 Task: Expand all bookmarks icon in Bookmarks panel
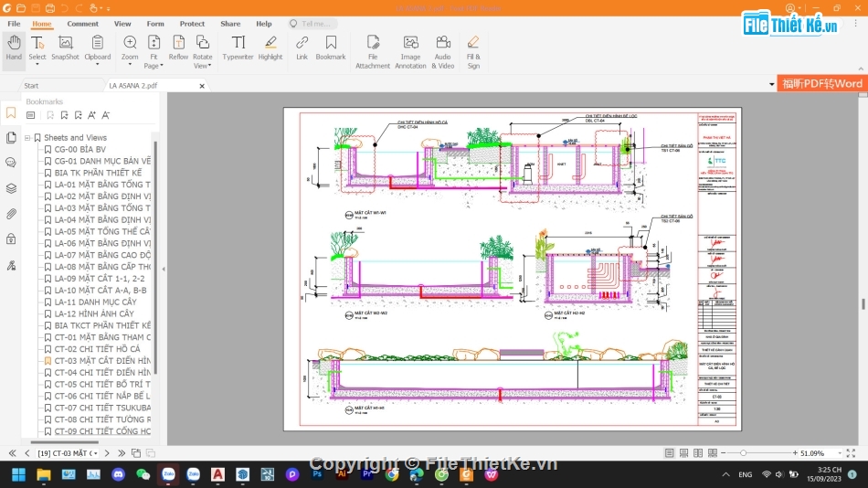31,115
